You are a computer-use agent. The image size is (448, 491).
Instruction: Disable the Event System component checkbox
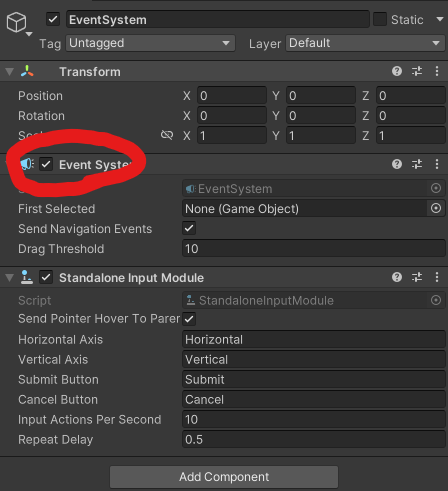(46, 164)
